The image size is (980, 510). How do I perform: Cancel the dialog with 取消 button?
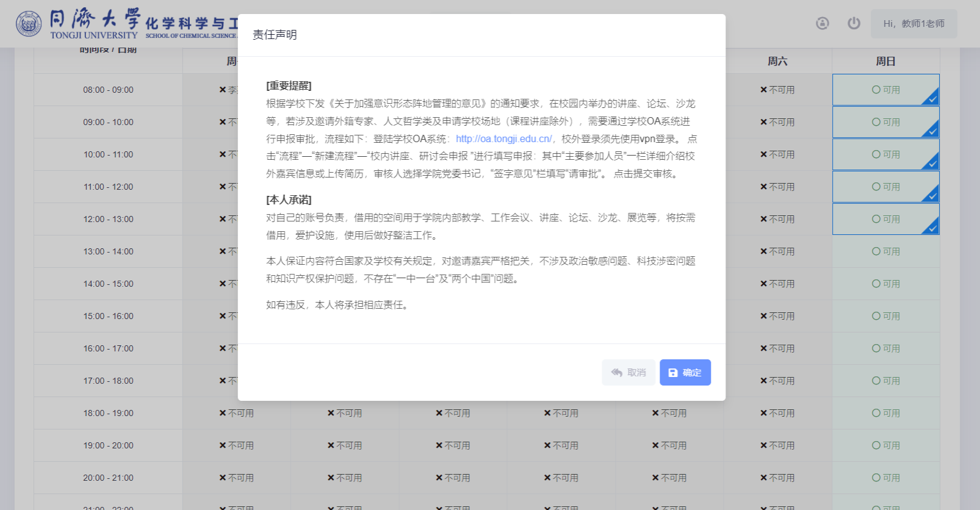coord(628,372)
